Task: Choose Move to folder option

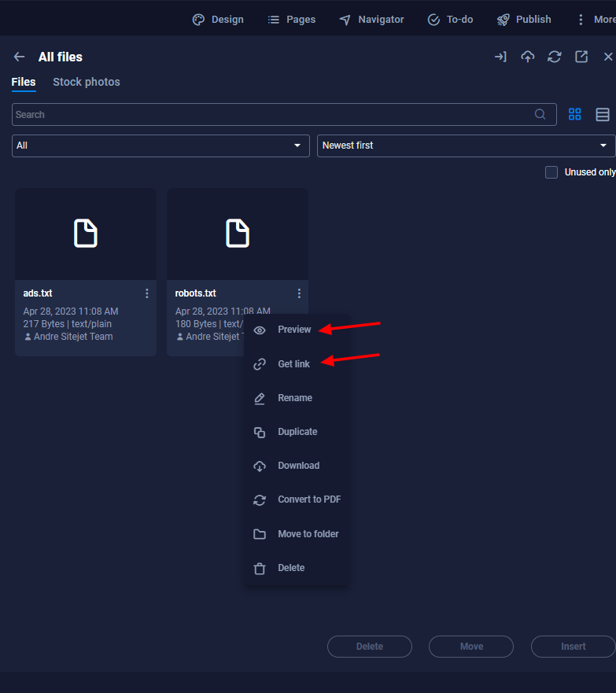Action: (x=295, y=534)
